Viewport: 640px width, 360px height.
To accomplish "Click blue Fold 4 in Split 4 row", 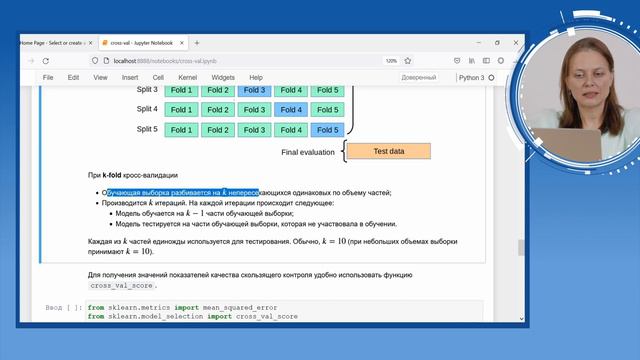I will point(291,110).
